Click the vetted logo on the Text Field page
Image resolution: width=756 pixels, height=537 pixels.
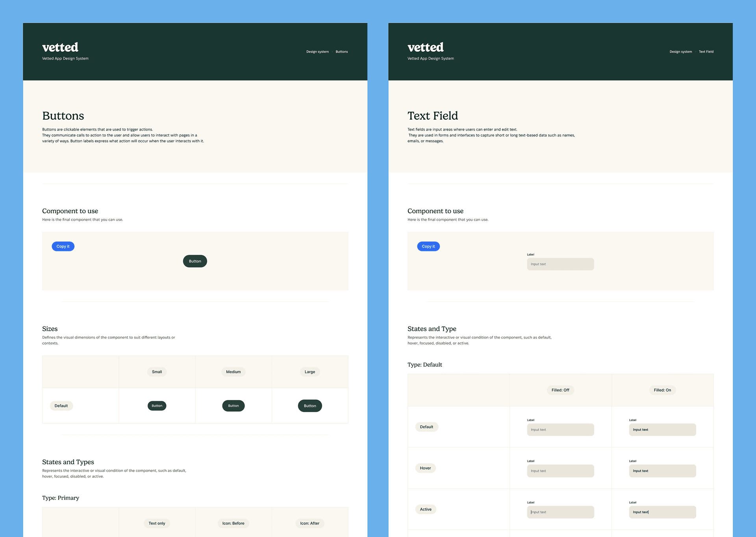pyautogui.click(x=425, y=47)
